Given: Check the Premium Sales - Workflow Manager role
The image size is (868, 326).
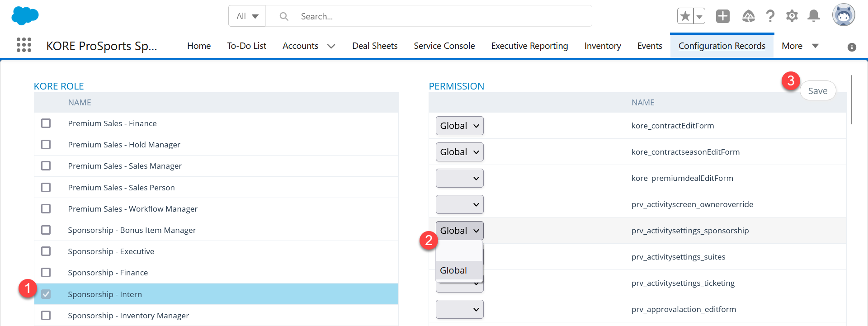Looking at the screenshot, I should coord(46,209).
